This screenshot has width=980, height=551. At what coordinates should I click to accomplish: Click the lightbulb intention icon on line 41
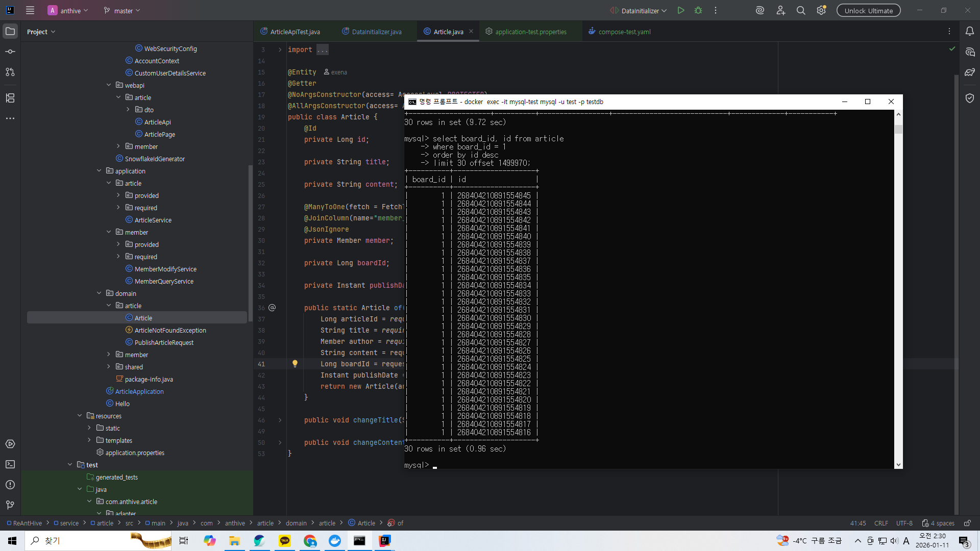pos(295,363)
